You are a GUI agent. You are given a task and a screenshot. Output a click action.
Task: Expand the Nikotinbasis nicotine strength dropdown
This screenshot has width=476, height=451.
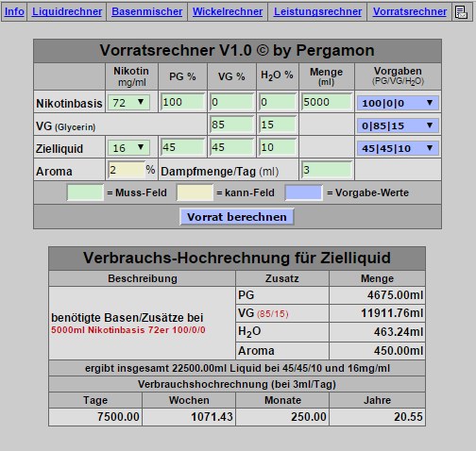click(128, 103)
